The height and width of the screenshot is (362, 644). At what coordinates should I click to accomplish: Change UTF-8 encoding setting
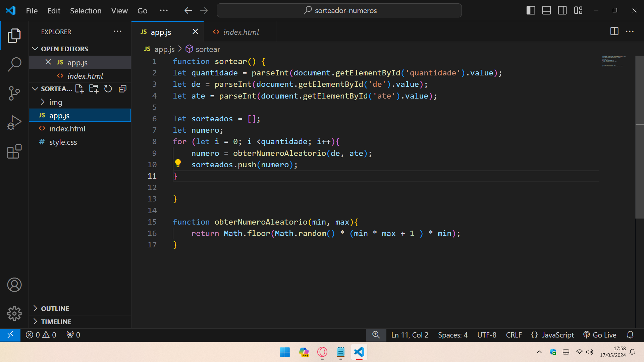(x=487, y=335)
